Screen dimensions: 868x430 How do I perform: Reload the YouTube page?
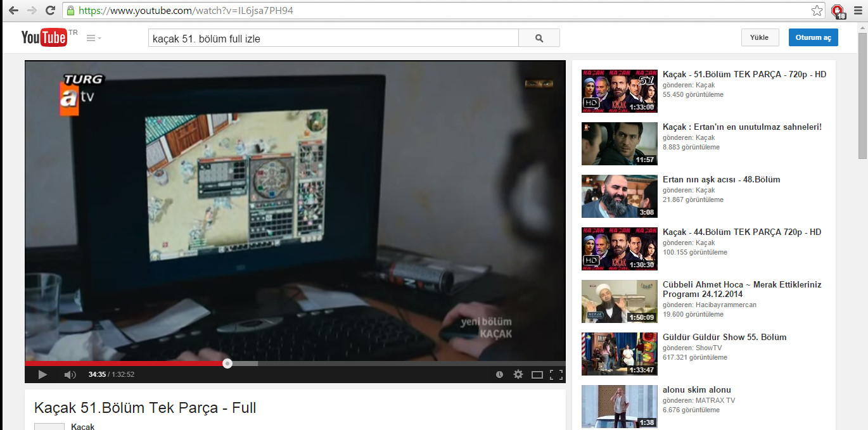pos(51,11)
